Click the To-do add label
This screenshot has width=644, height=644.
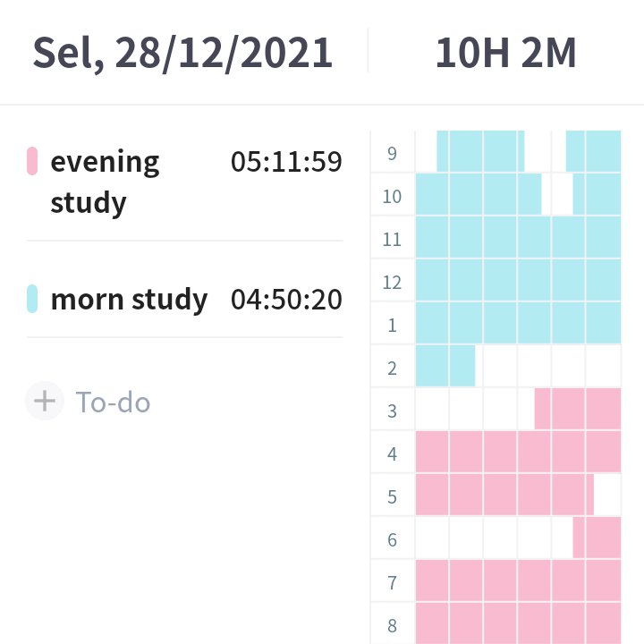[113, 402]
